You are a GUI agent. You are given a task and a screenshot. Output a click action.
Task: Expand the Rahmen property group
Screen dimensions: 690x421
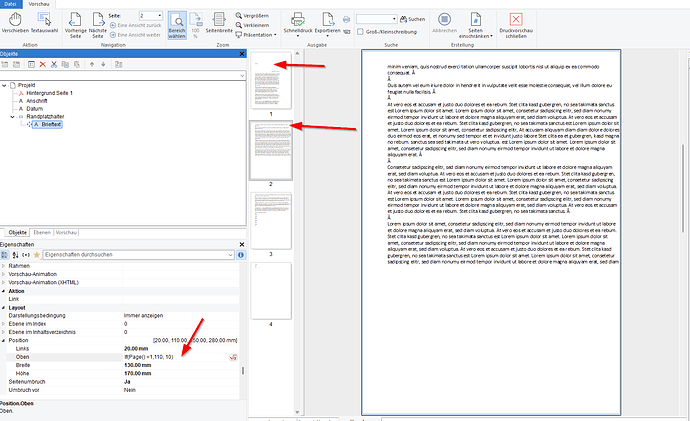4,266
